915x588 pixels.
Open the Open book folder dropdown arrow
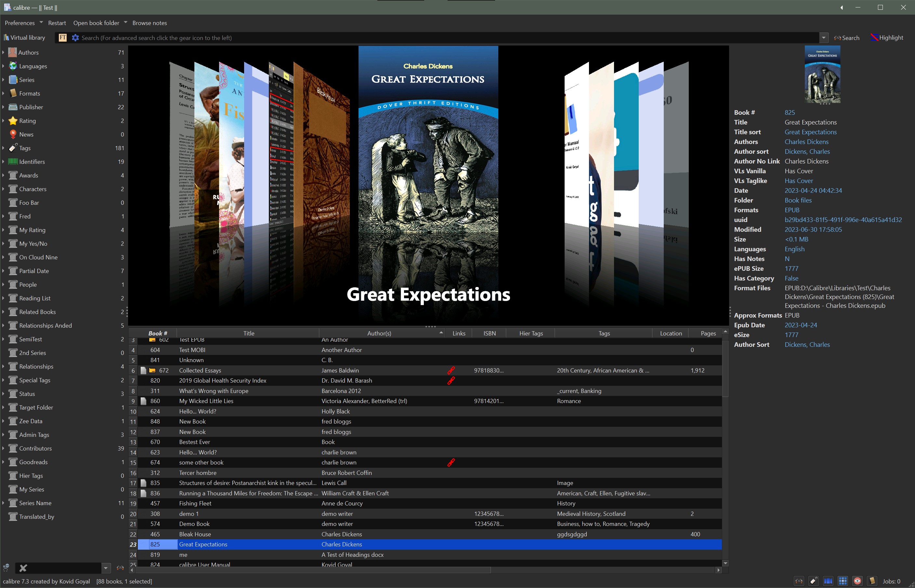coord(125,22)
